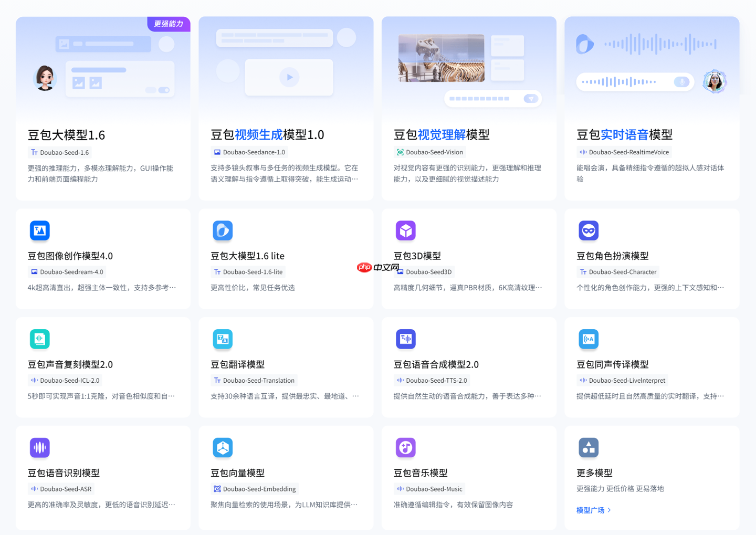Click the 豆包音乐模型 music icon
756x535 pixels.
(x=405, y=447)
